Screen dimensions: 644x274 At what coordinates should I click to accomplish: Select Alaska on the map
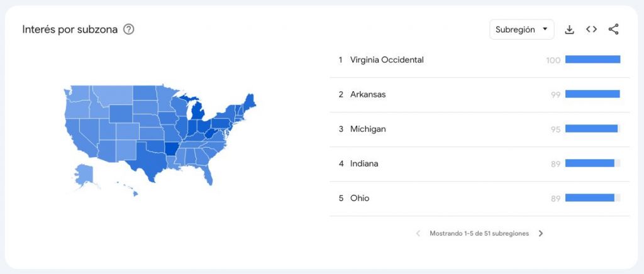click(x=84, y=174)
